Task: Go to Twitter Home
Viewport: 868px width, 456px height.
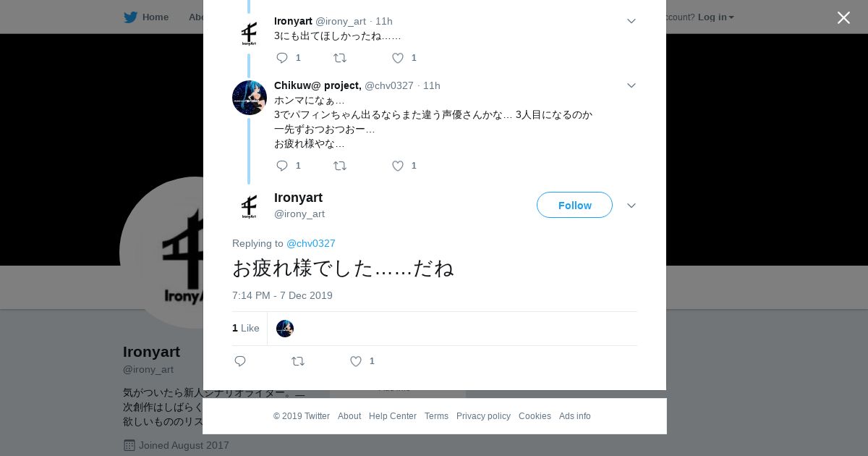Action: (x=146, y=17)
